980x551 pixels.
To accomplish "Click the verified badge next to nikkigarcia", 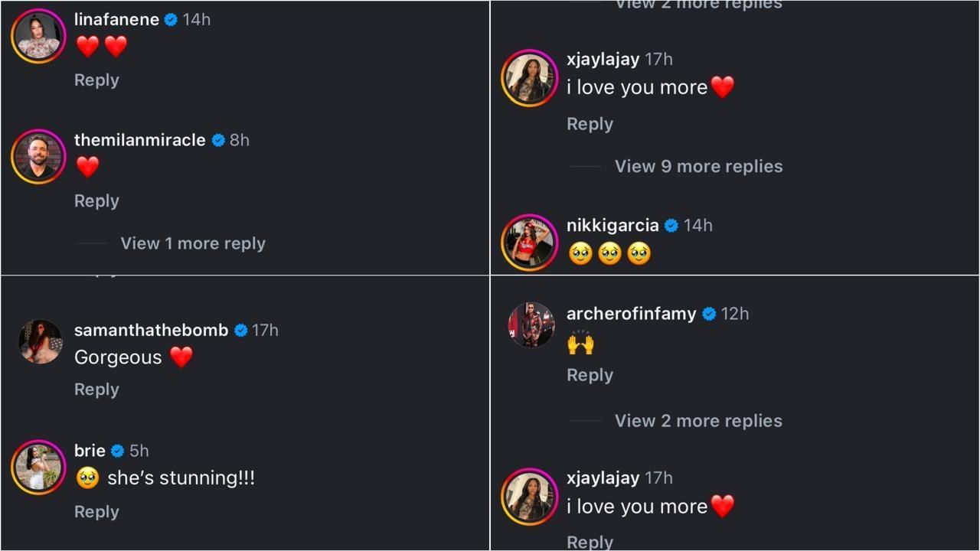I will click(x=671, y=226).
